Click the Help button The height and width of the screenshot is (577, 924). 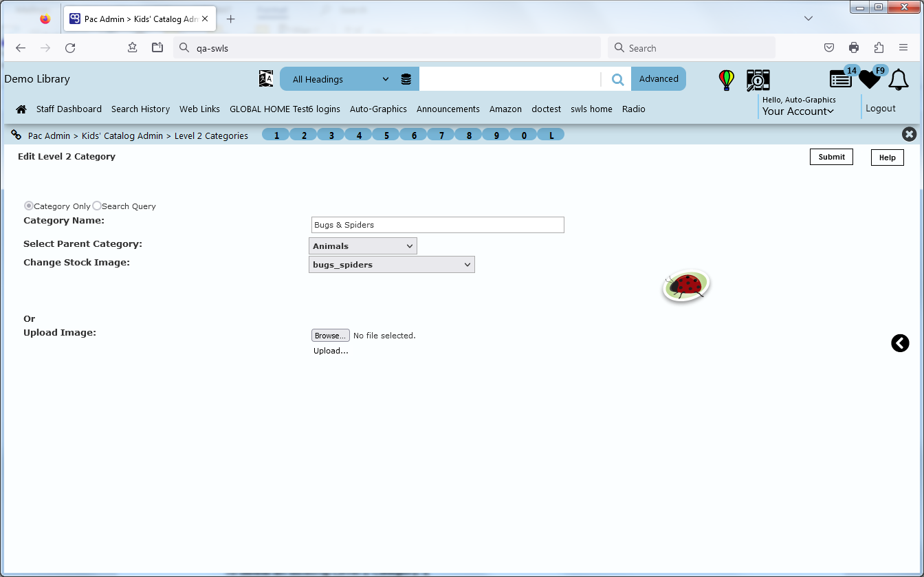click(x=887, y=157)
